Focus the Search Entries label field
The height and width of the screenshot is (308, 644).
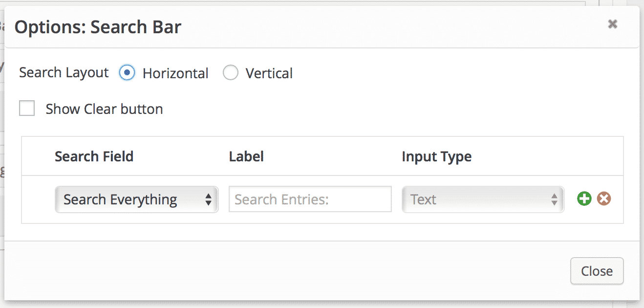tap(310, 199)
